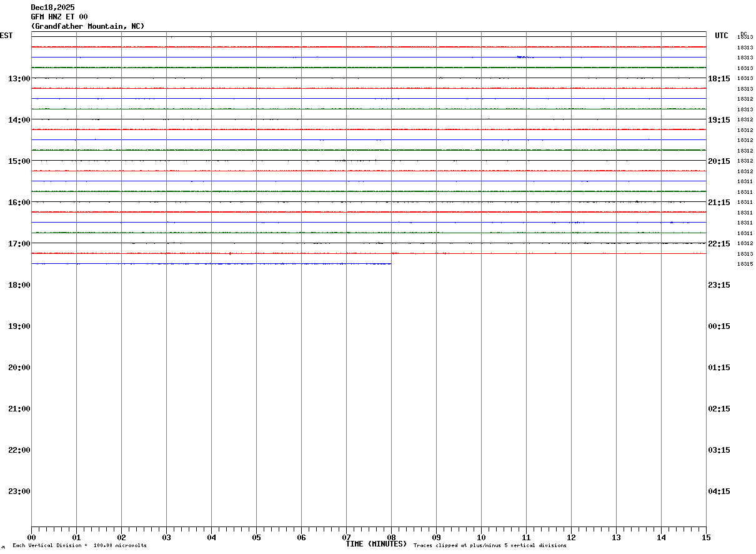The image size is (756, 554).
Task: Click the 21:00 EST row label
Action: pyautogui.click(x=19, y=408)
